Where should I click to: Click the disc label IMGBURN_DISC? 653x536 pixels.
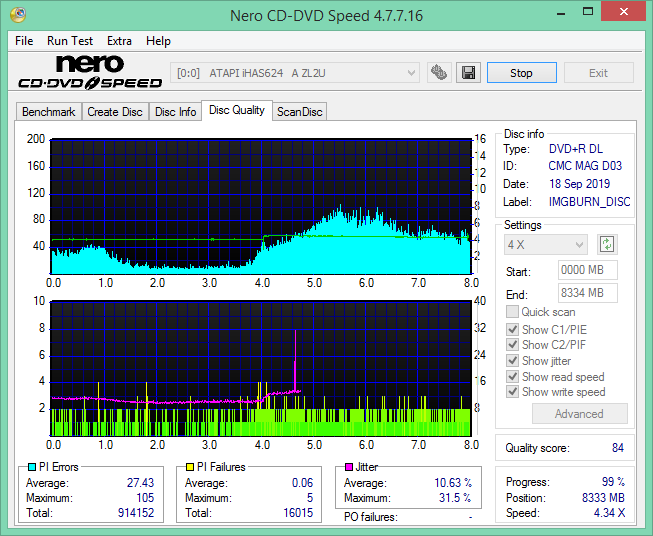coord(589,202)
